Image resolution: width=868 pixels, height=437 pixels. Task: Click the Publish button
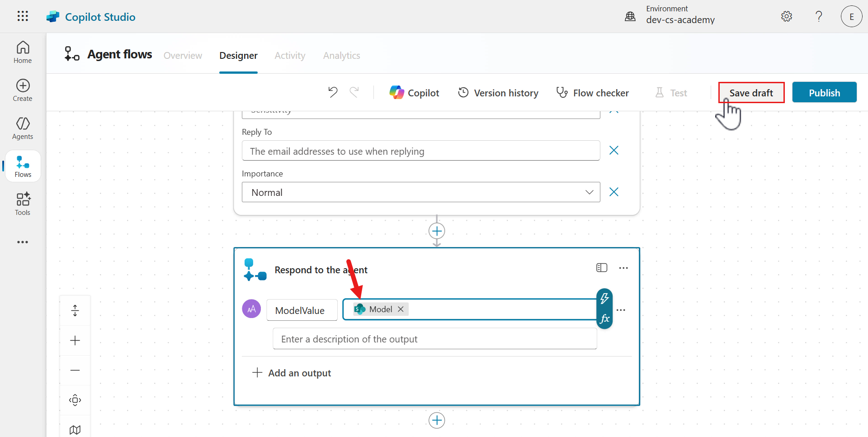click(824, 93)
